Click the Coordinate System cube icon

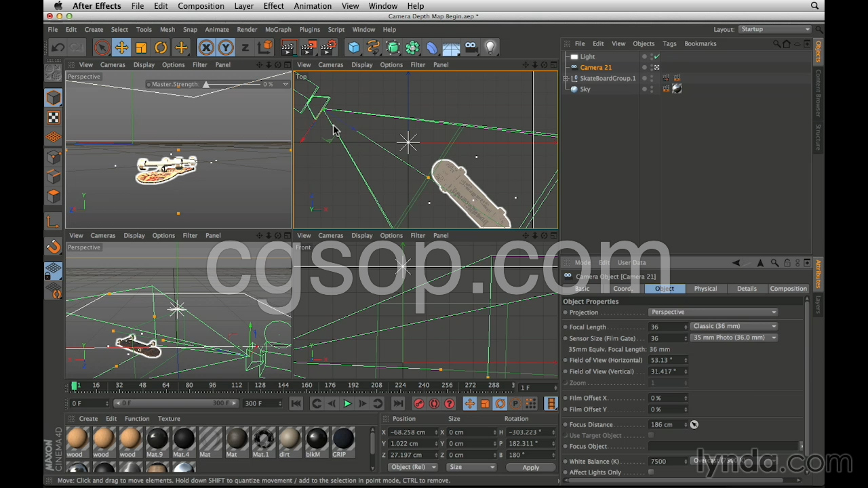[x=264, y=47]
